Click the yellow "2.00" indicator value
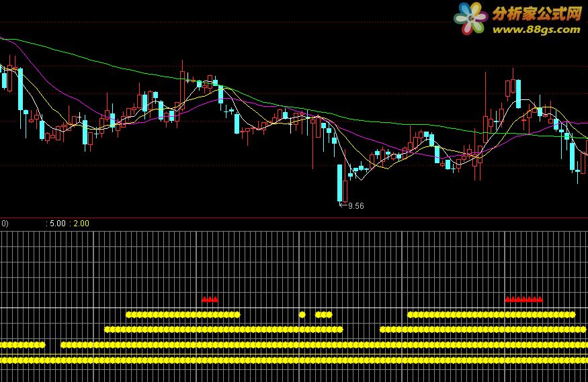Screen dimensions: 588x382 [x=81, y=224]
